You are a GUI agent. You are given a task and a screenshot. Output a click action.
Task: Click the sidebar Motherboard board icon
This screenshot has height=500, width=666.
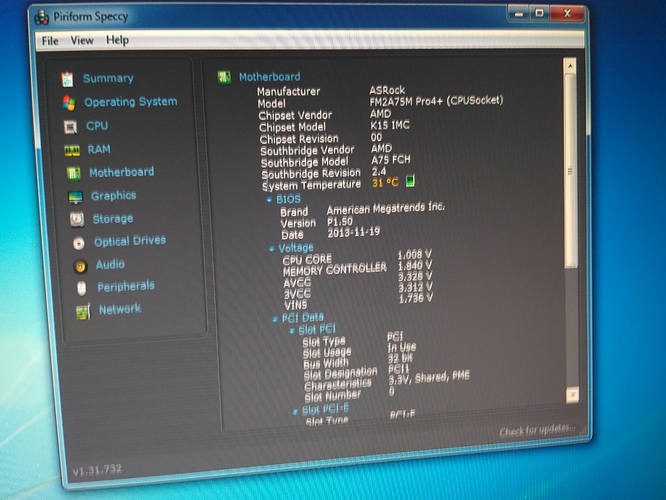pyautogui.click(x=74, y=173)
